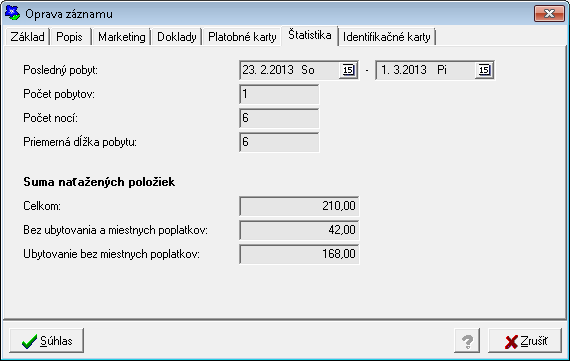Cancel with the Zrušiť button

pos(525,341)
